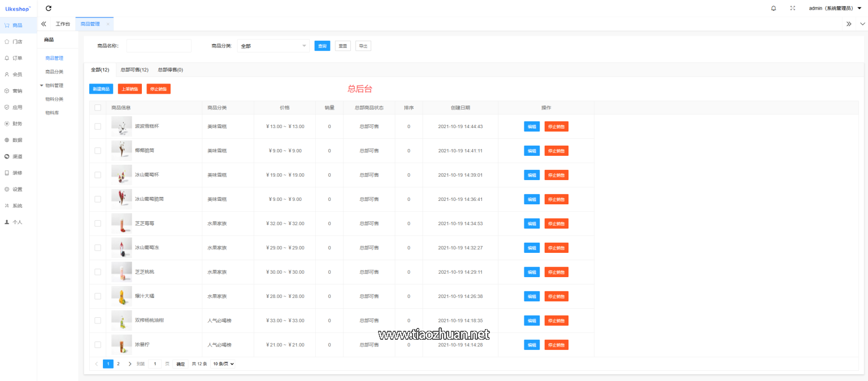
Task: Open the 商品分类 filter dropdown showing 全部
Action: pyautogui.click(x=274, y=46)
